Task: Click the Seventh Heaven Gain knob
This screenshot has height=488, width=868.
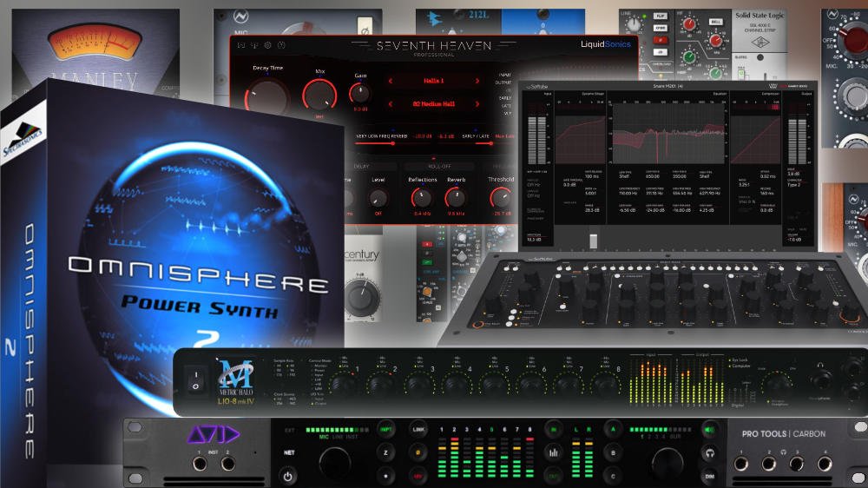Action: pyautogui.click(x=360, y=93)
